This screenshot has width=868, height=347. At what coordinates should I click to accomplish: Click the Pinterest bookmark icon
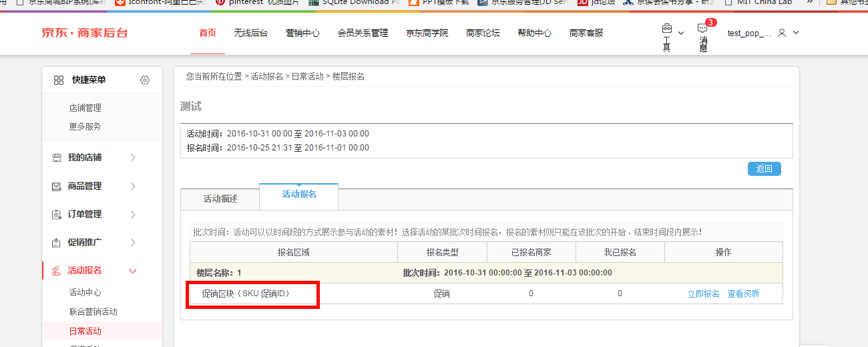(220, 3)
